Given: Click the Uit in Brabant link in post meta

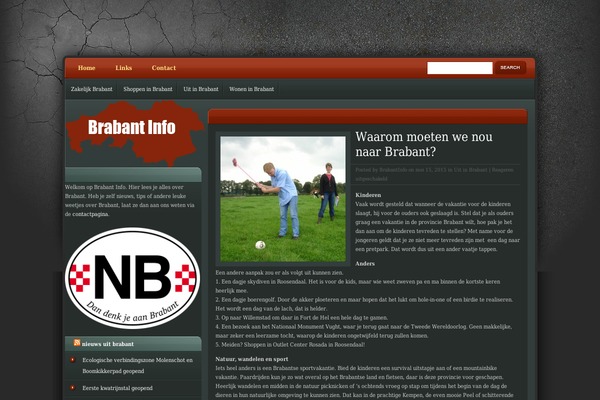Looking at the screenshot, I should coord(470,170).
